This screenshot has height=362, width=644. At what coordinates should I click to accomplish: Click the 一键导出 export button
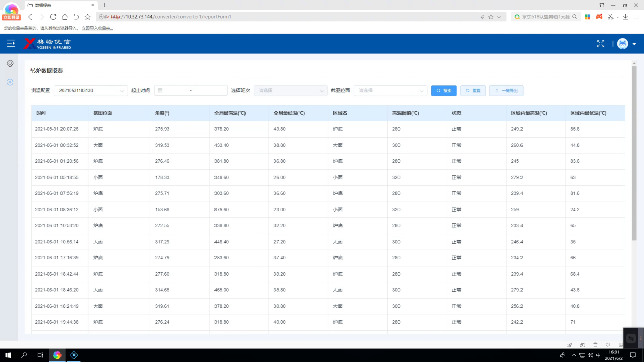coord(506,91)
